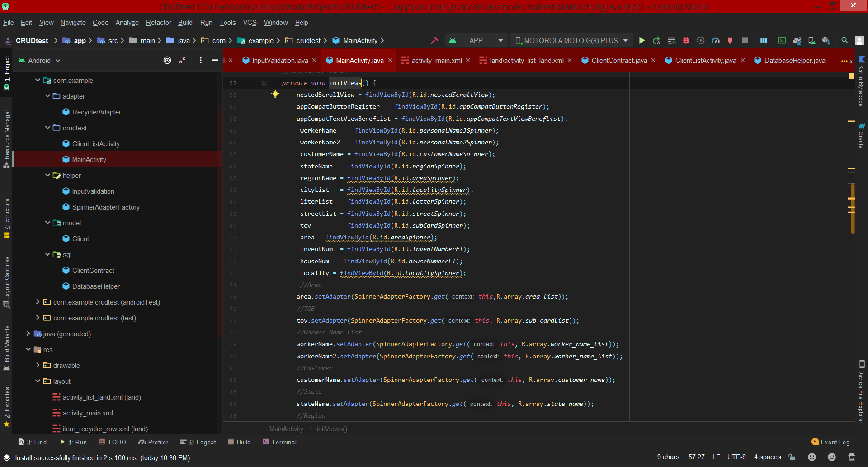The image size is (868, 467).
Task: Show hidden tabs with the ...3 overflow
Action: point(847,61)
